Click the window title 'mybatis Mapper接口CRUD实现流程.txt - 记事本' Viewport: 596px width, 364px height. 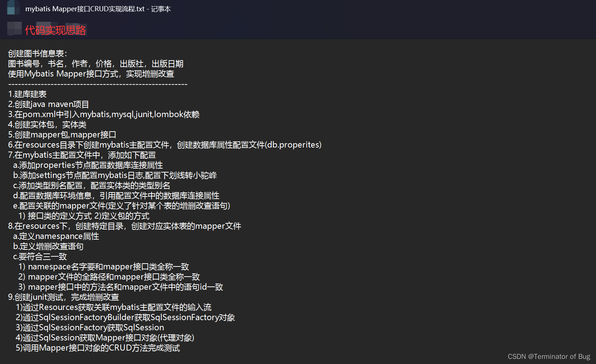[x=98, y=9]
